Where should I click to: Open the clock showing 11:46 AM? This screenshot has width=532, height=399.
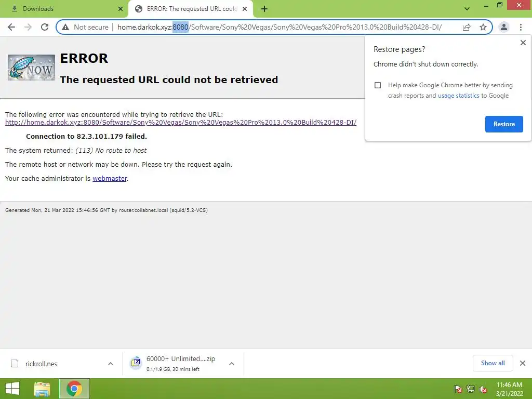pyautogui.click(x=509, y=389)
